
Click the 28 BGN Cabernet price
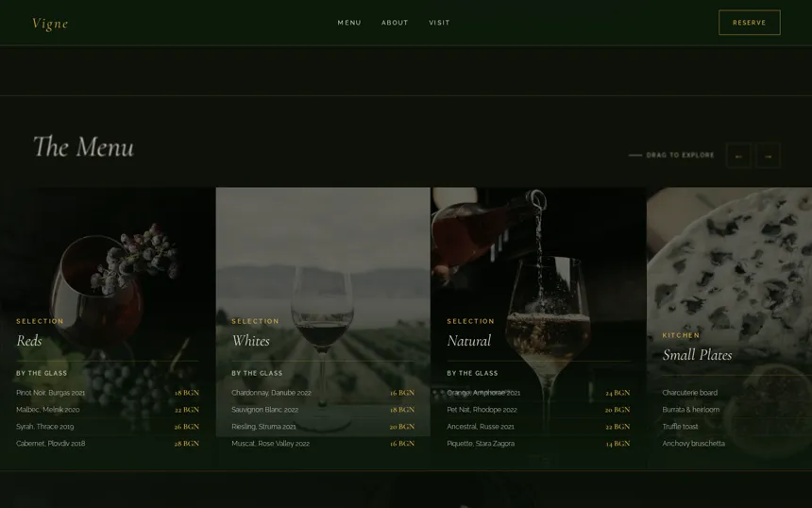pos(187,443)
